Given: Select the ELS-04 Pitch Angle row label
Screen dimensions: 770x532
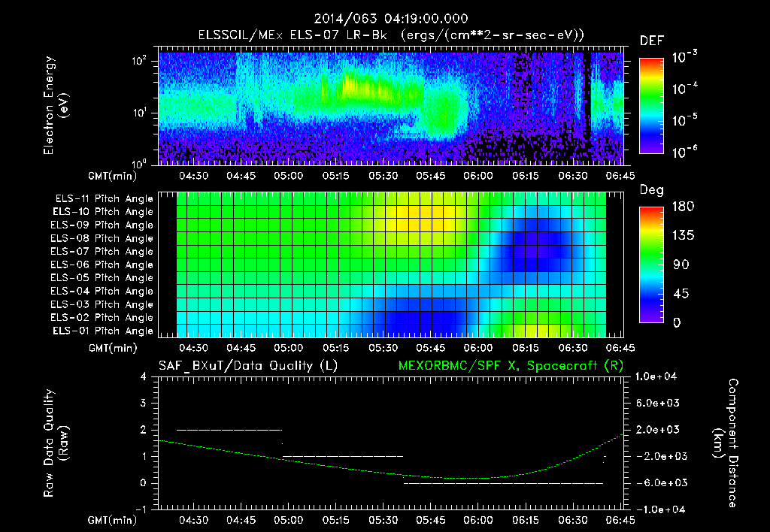Looking at the screenshot, I should [x=102, y=291].
